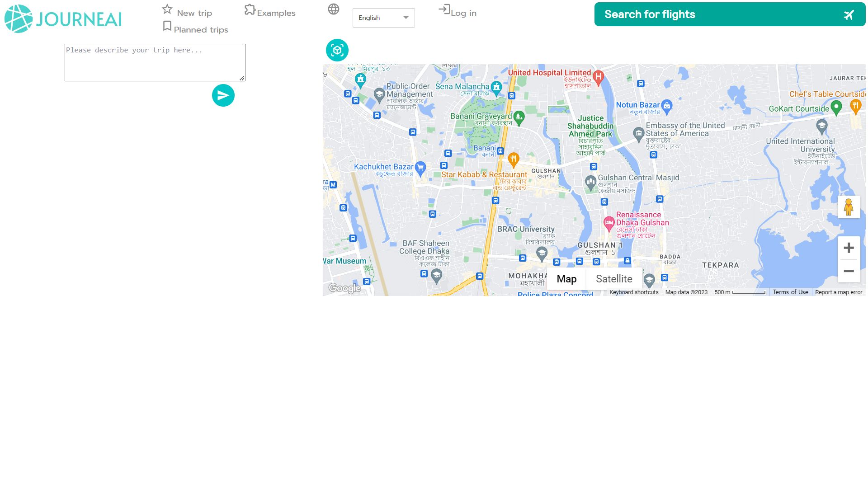Open the map Terms of Use link
868x488 pixels.
click(790, 292)
